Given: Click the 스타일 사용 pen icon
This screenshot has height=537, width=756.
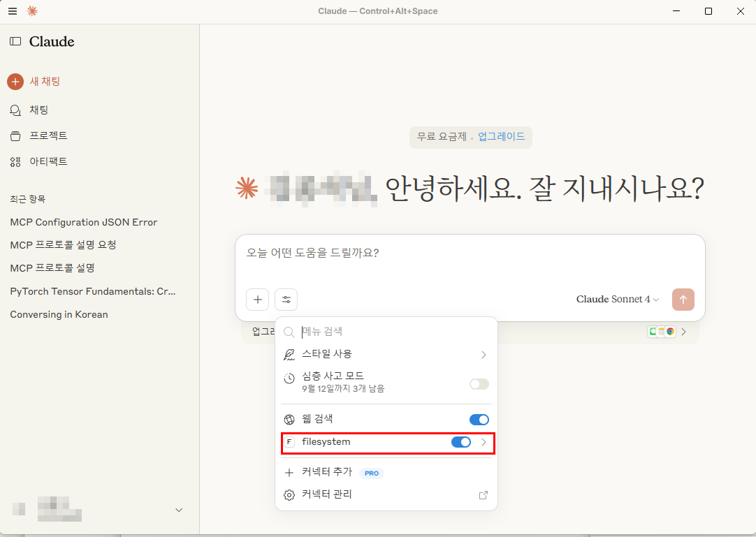Looking at the screenshot, I should point(289,355).
